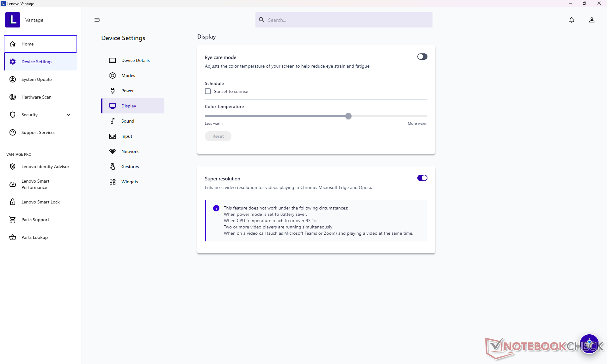Open the Gestures settings icon

pyautogui.click(x=113, y=167)
